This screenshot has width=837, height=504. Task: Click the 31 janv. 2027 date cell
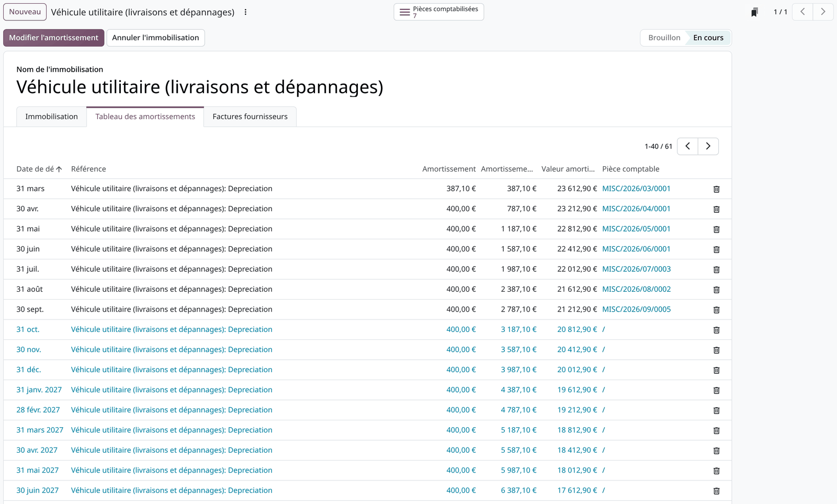(x=39, y=390)
